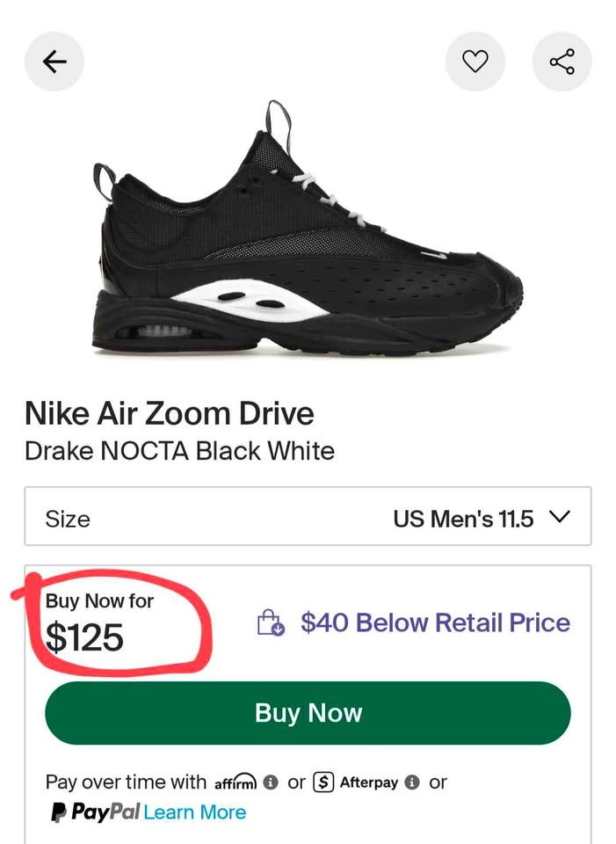
Task: Click the price tag bag icon
Action: click(270, 623)
